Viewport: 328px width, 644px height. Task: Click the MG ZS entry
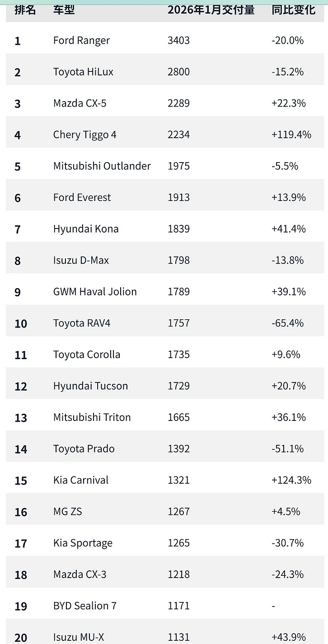click(x=68, y=511)
